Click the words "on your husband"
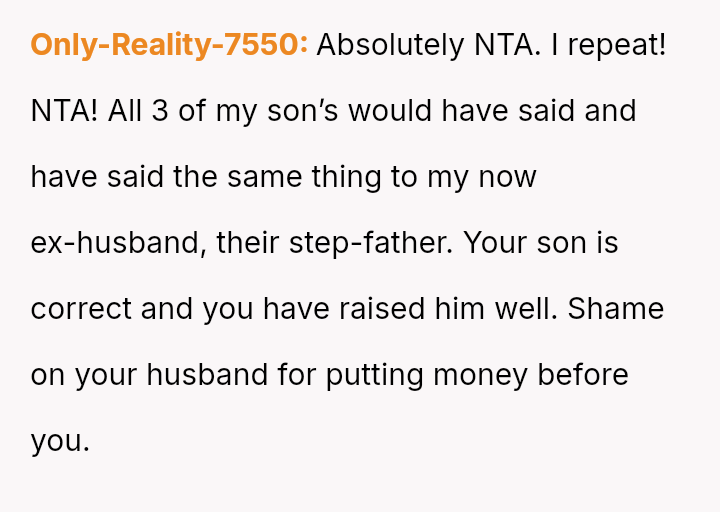Screen dimensions: 720x512 (150, 375)
